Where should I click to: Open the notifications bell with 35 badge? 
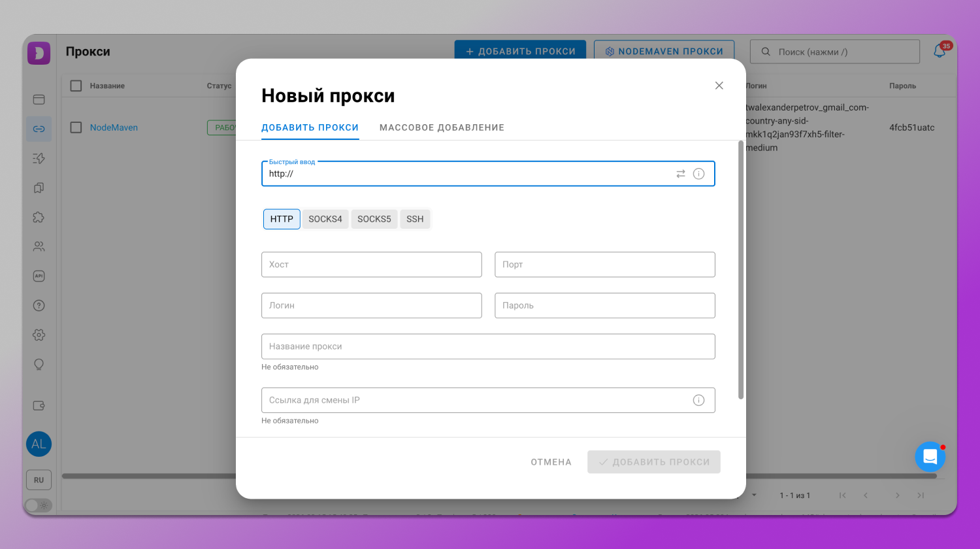pyautogui.click(x=939, y=50)
